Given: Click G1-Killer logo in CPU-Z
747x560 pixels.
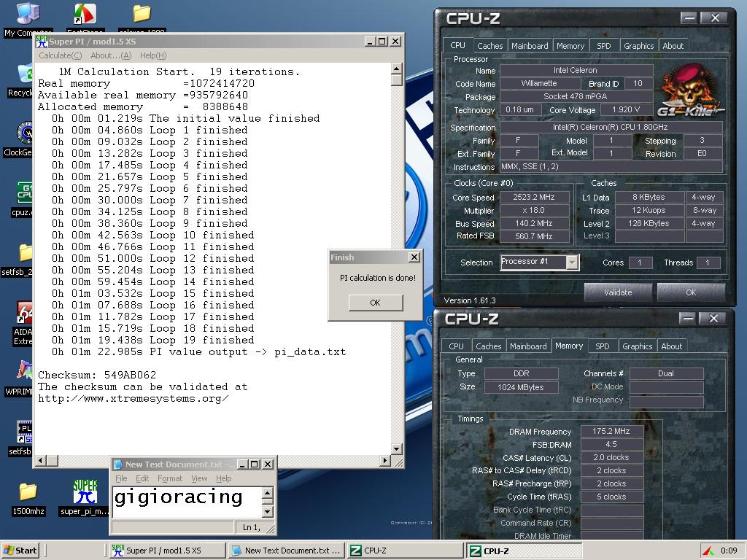Looking at the screenshot, I should coord(691,90).
